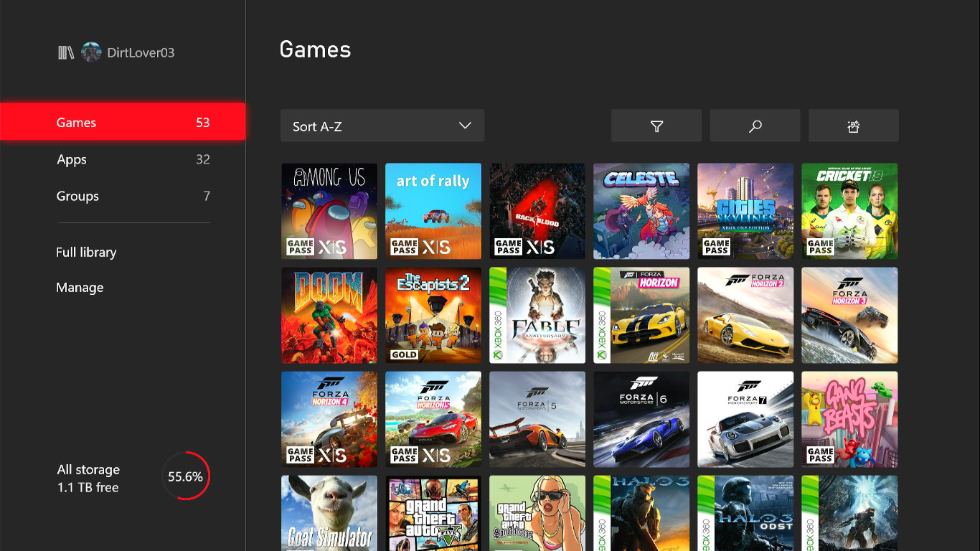Screen dimensions: 980x551
Task: Open the art of rally tile
Action: 433,211
